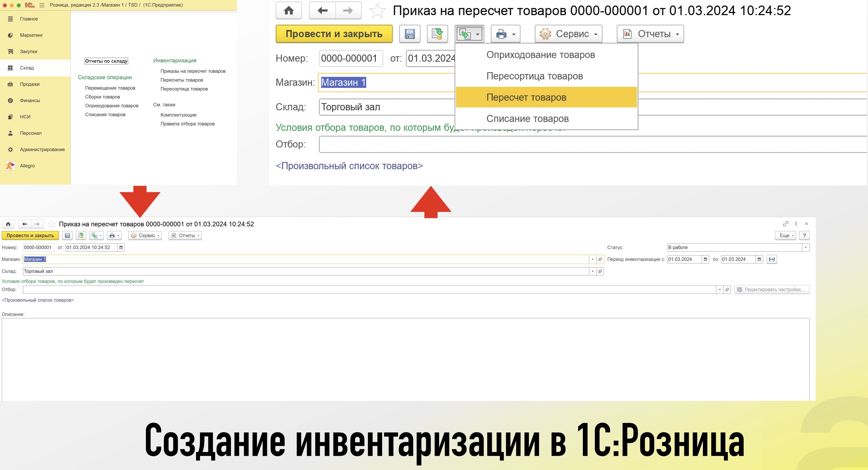The width and height of the screenshot is (868, 470).
Task: Open the НСИ sidebar section
Action: (25, 117)
